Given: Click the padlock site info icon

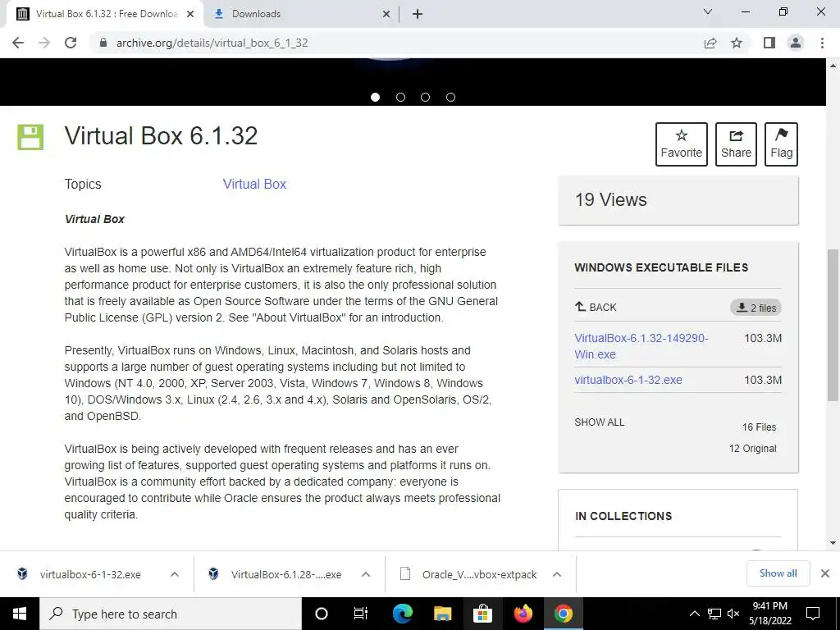Looking at the screenshot, I should coord(103,43).
